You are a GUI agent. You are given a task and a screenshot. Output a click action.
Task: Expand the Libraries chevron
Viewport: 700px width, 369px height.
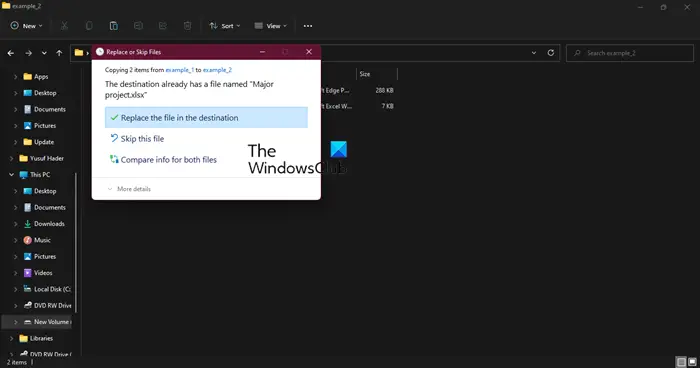click(x=11, y=338)
